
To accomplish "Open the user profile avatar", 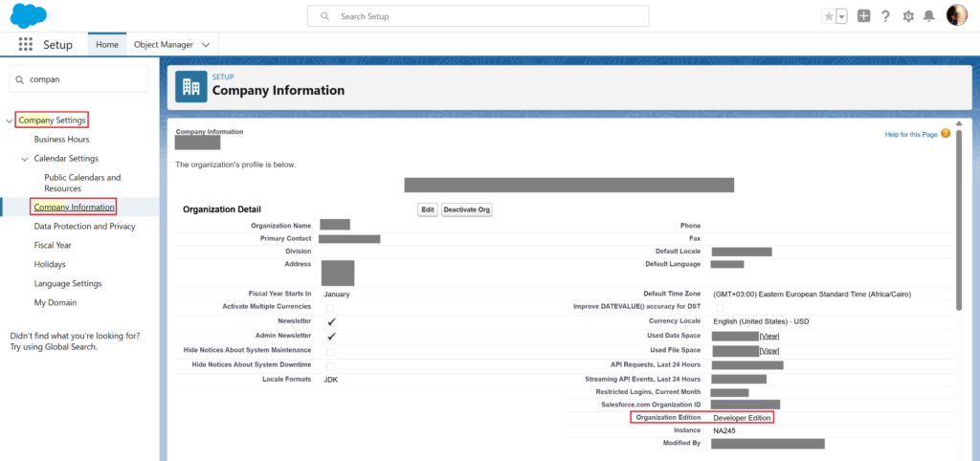I will coord(957,15).
